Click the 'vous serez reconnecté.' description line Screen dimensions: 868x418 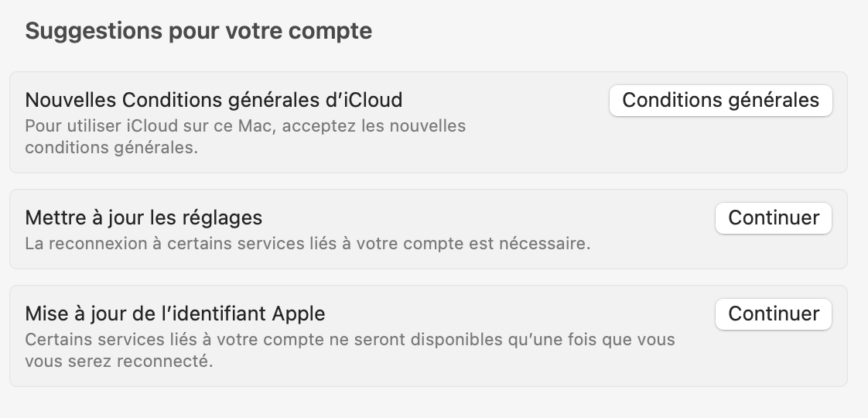pyautogui.click(x=118, y=361)
